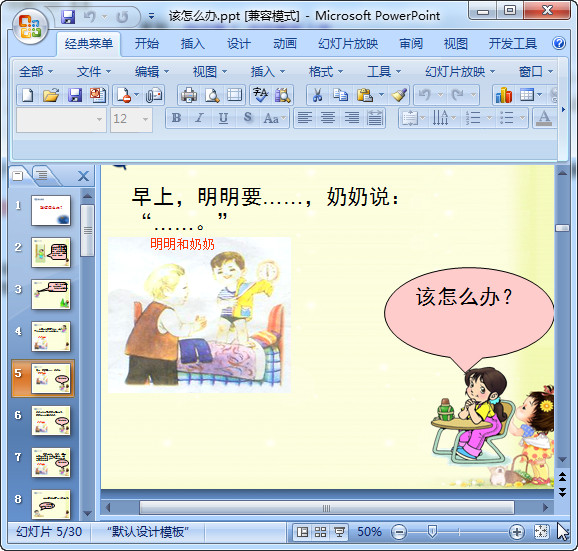This screenshot has height=551, width=578.
Task: Click the 幻灯片 5/30 status text
Action: click(x=49, y=532)
